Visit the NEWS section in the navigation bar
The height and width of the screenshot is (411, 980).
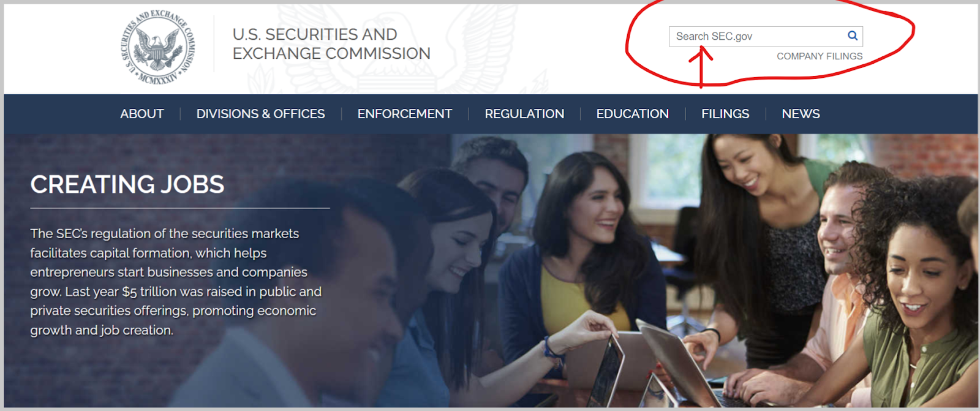tap(801, 114)
